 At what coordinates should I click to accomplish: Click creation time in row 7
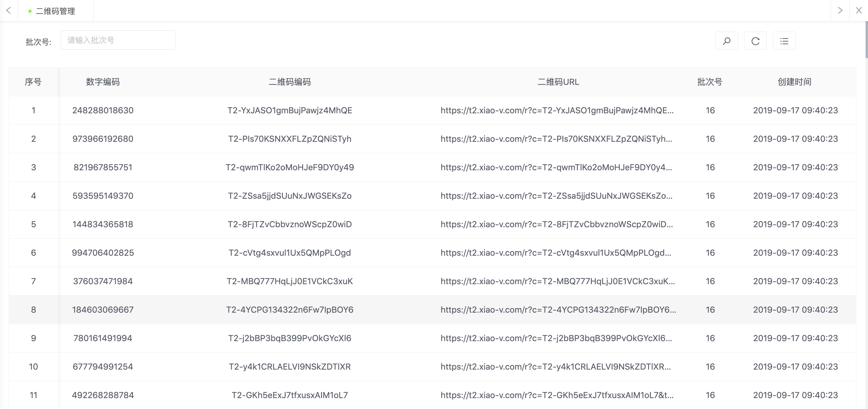795,281
